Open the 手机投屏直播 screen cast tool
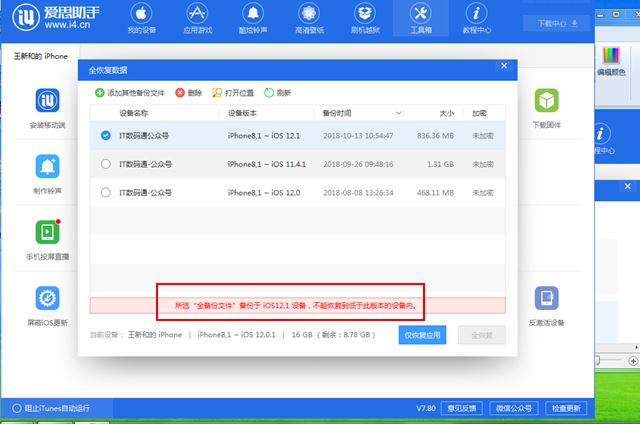640x424 pixels. click(47, 240)
